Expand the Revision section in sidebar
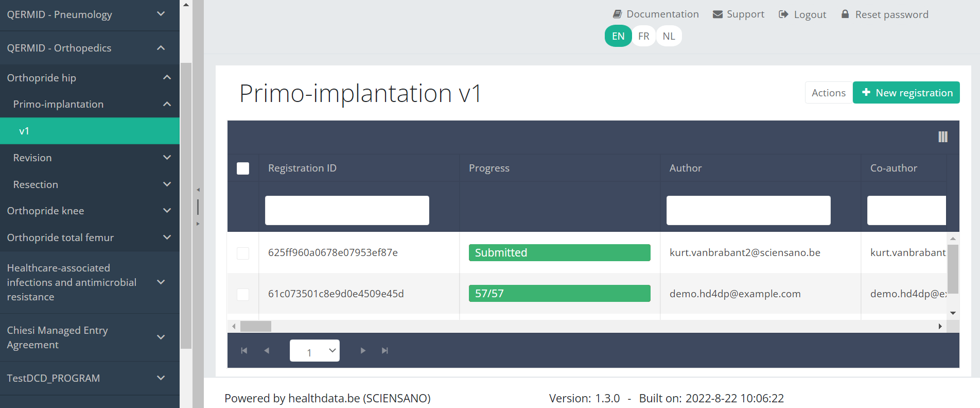 pyautogui.click(x=90, y=158)
